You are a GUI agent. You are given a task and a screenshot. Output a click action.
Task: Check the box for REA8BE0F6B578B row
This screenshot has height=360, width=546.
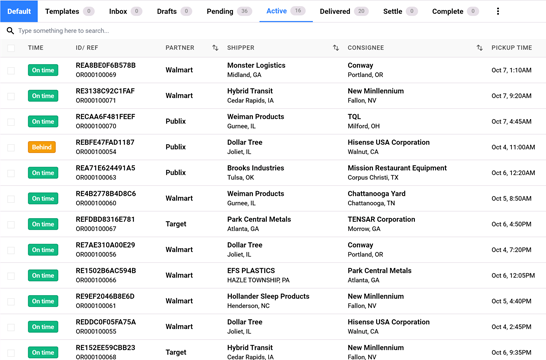[x=11, y=70]
